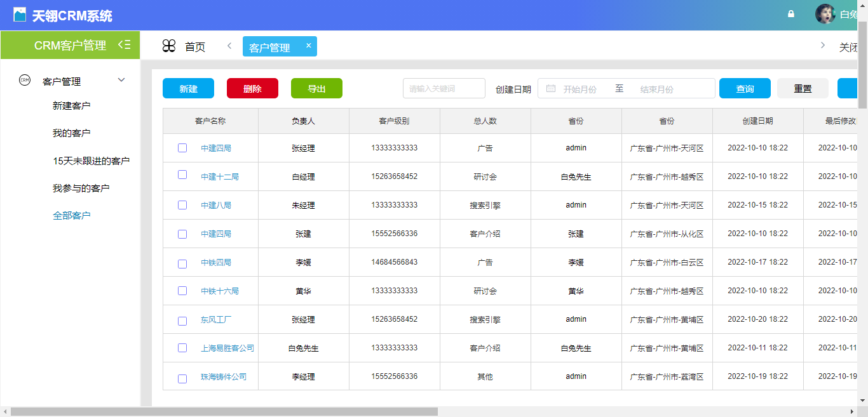Check the checkbox for 中建四局 row
The height and width of the screenshot is (417, 868).
click(182, 148)
